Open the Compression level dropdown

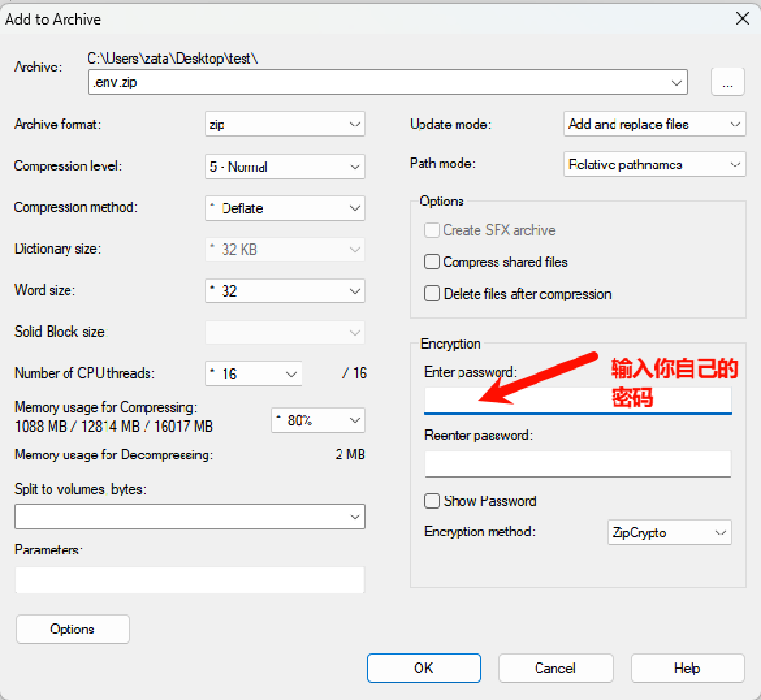284,166
